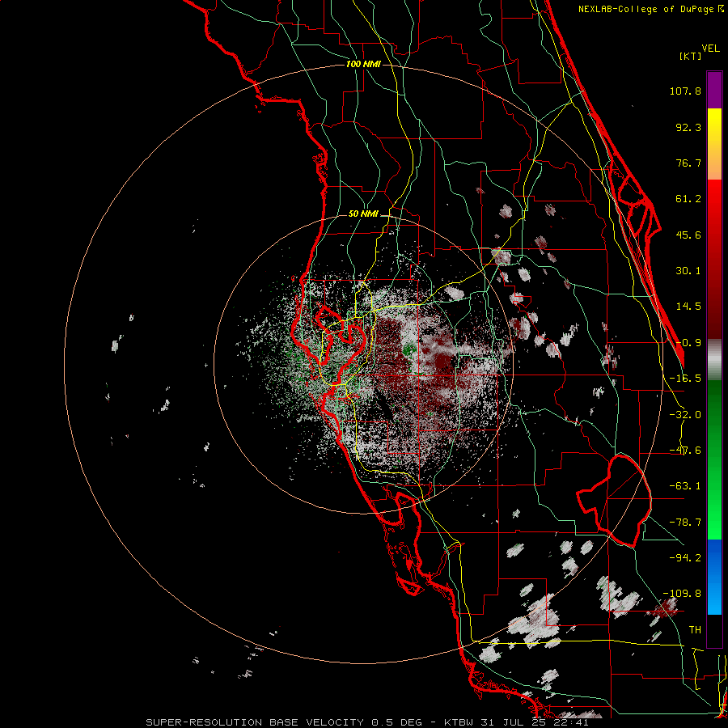Select the 92.3 legend value
The image size is (728, 728).
pyautogui.click(x=688, y=127)
